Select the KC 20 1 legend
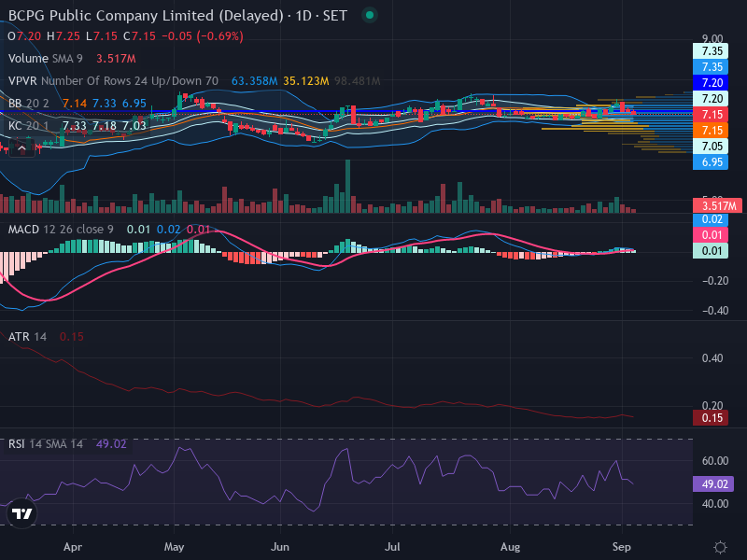 point(29,126)
